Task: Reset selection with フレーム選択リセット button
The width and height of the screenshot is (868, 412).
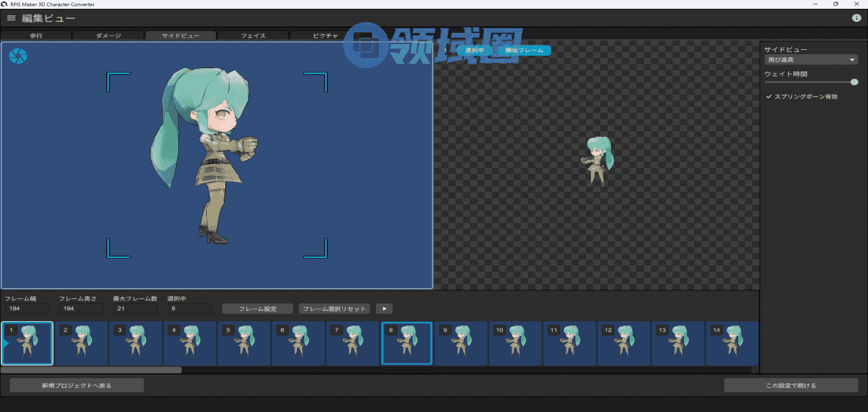Action: pos(334,309)
